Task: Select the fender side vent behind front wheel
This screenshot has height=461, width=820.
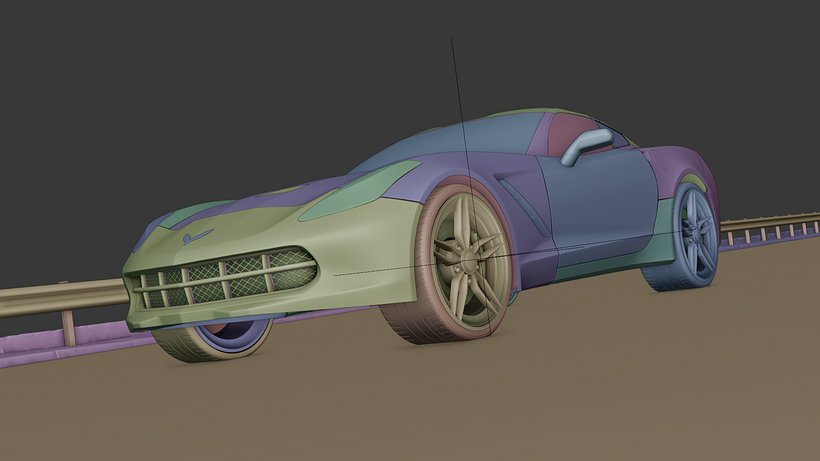Action: click(523, 206)
